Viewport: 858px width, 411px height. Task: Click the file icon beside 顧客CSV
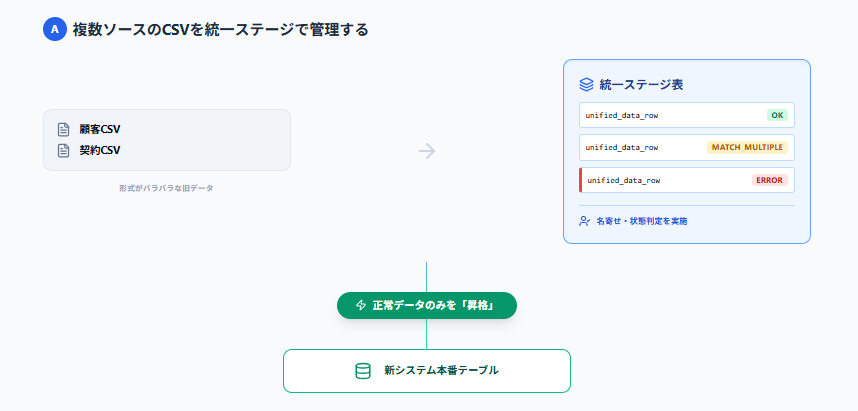coord(63,129)
